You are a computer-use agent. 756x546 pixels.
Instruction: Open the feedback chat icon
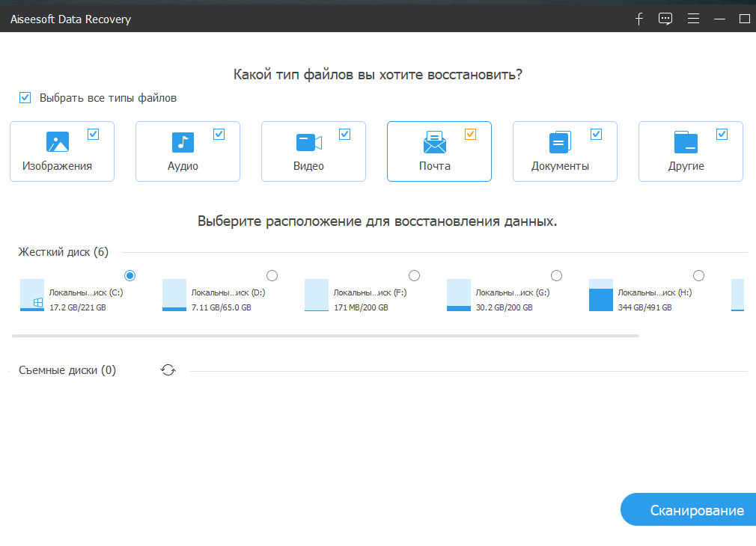(x=665, y=19)
